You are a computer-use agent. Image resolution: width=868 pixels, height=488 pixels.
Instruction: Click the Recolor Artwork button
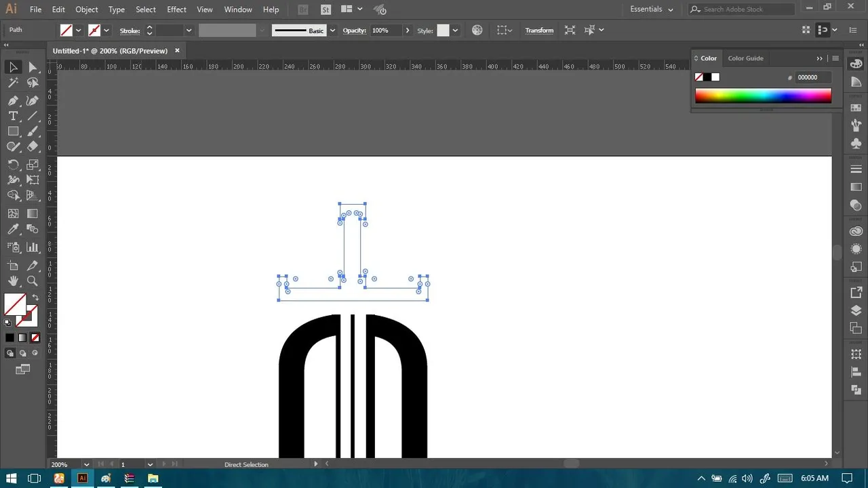477,30
